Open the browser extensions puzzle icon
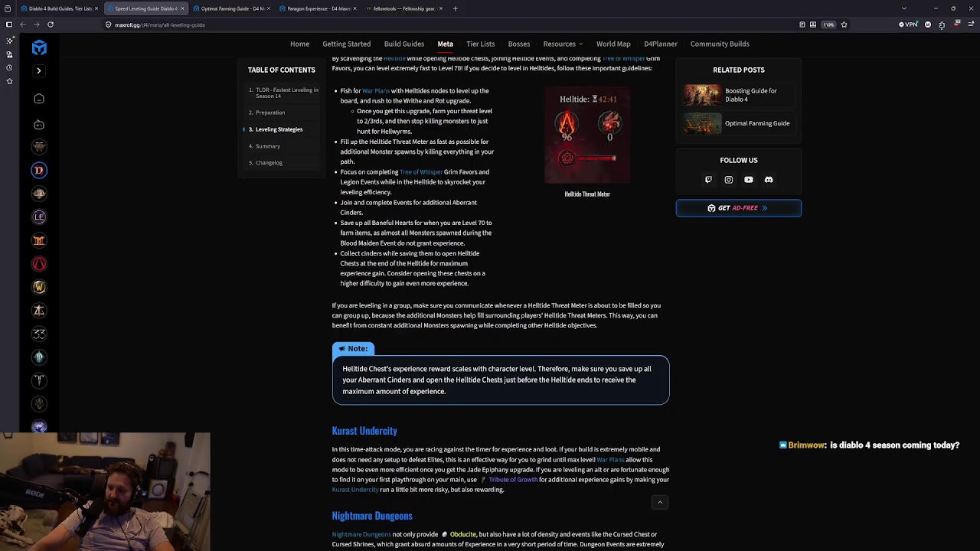The width and height of the screenshot is (980, 551). coord(942,24)
